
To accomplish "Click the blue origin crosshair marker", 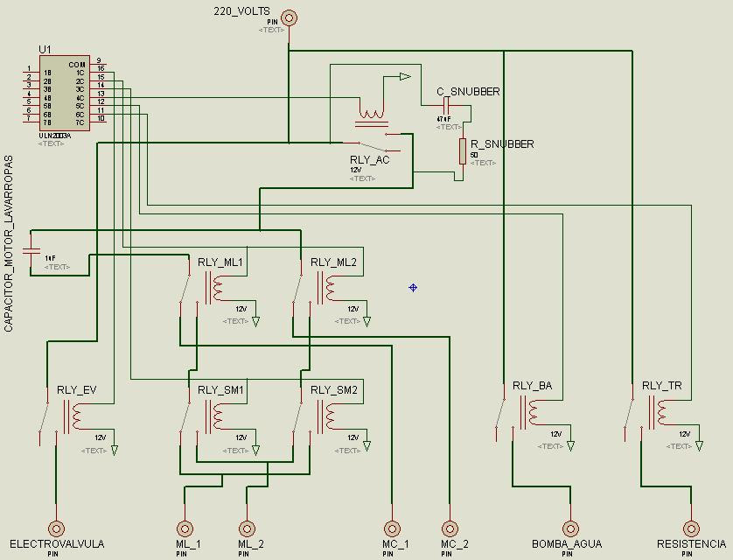I will pyautogui.click(x=413, y=288).
